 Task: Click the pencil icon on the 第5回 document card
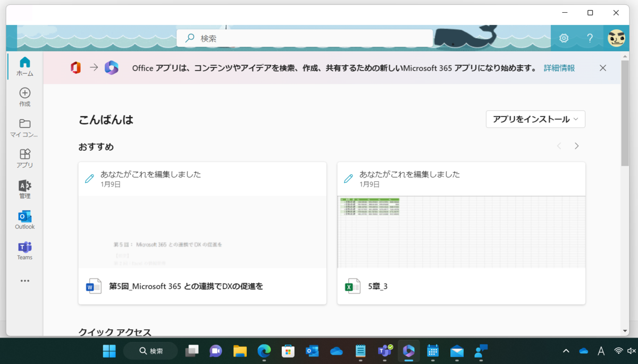[x=89, y=179]
